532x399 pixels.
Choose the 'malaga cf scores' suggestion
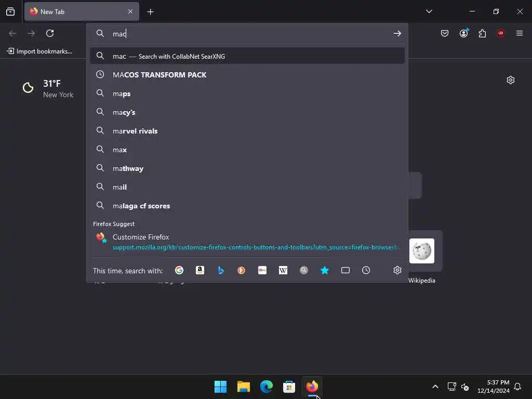click(x=247, y=206)
